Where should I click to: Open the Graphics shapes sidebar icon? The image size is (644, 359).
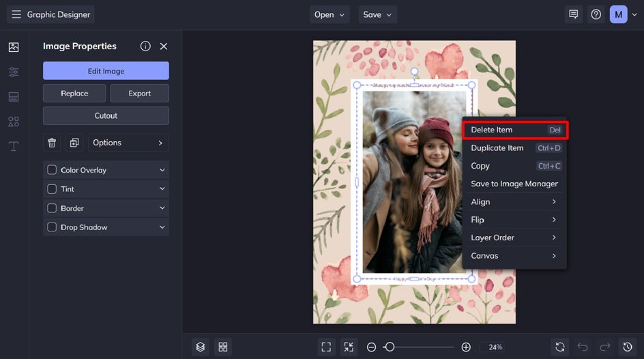click(14, 121)
